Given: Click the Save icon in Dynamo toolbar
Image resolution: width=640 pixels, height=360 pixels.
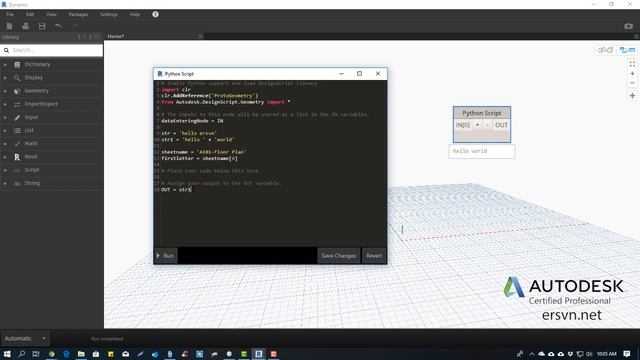Looking at the screenshot, I should coord(42,26).
